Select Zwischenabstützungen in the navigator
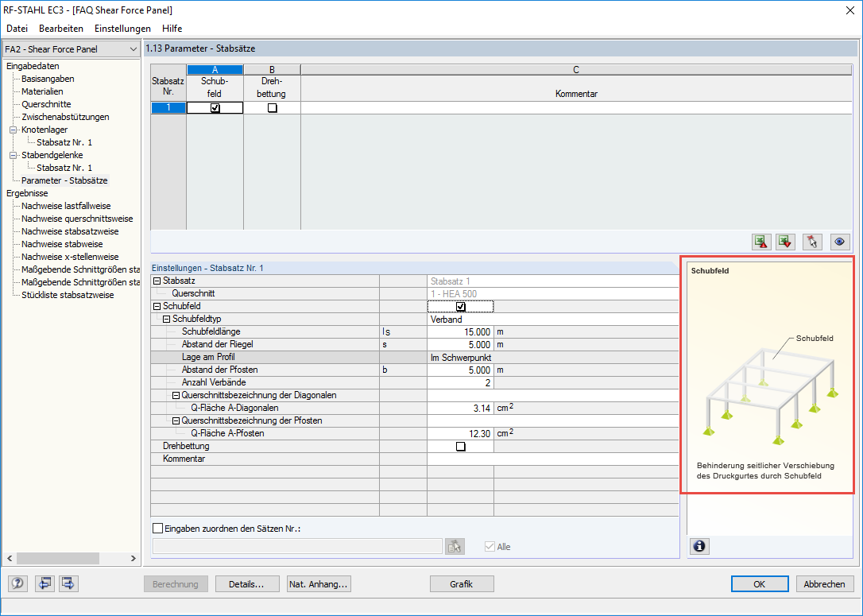 [65, 117]
